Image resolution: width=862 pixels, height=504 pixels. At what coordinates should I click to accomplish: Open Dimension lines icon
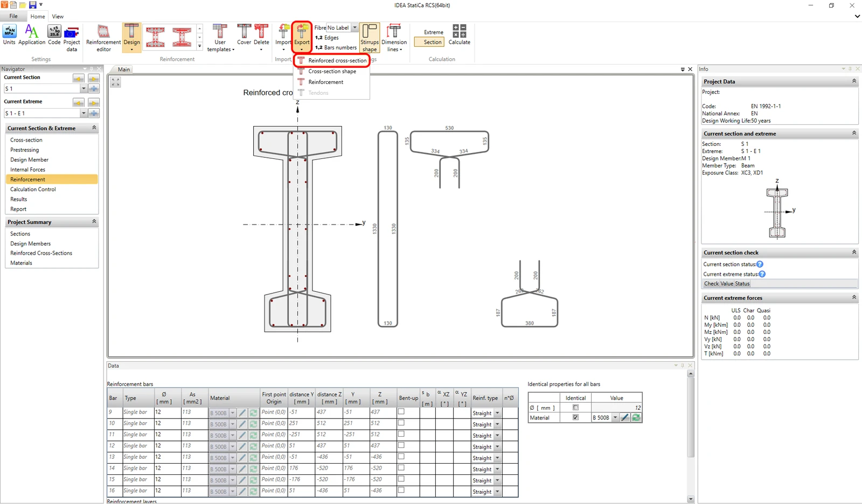(394, 38)
